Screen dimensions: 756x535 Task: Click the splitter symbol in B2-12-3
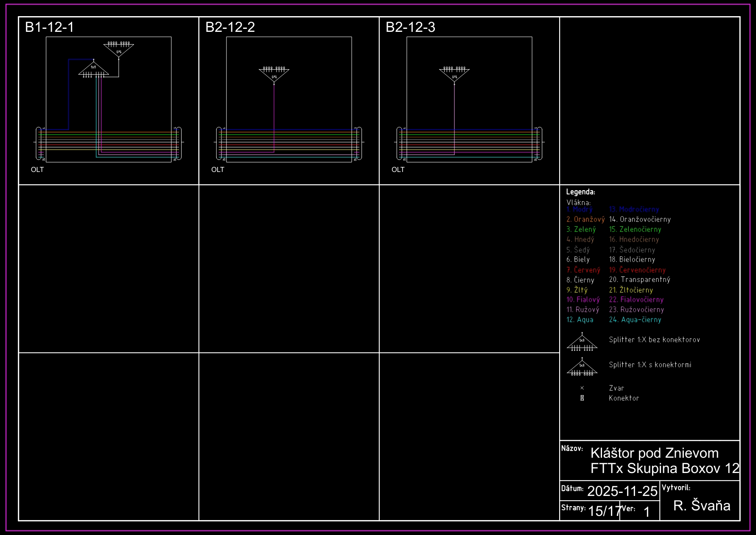[454, 73]
